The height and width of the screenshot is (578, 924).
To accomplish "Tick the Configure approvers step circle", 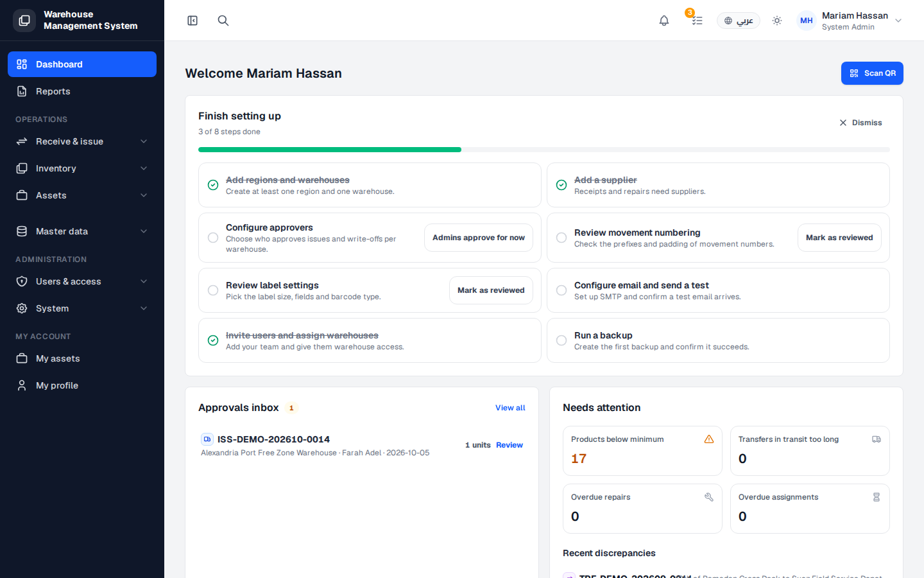I will tap(213, 238).
